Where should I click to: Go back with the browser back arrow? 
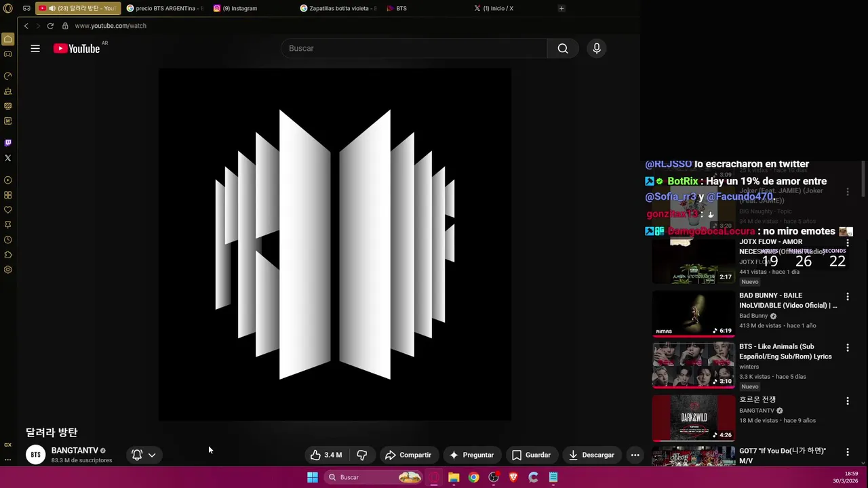(x=26, y=26)
